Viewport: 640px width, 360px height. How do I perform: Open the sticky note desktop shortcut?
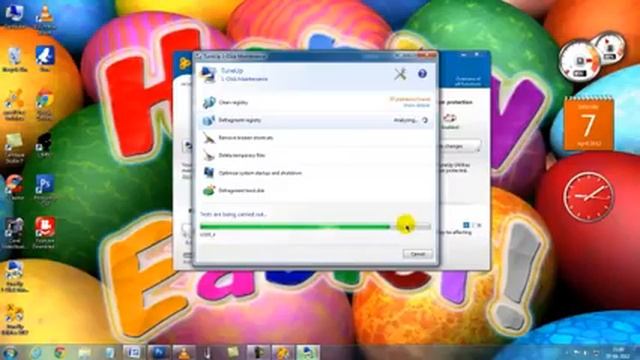14,147
